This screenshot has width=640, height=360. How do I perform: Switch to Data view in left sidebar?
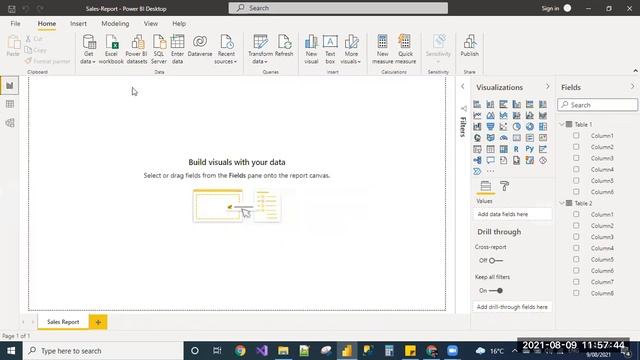click(10, 104)
